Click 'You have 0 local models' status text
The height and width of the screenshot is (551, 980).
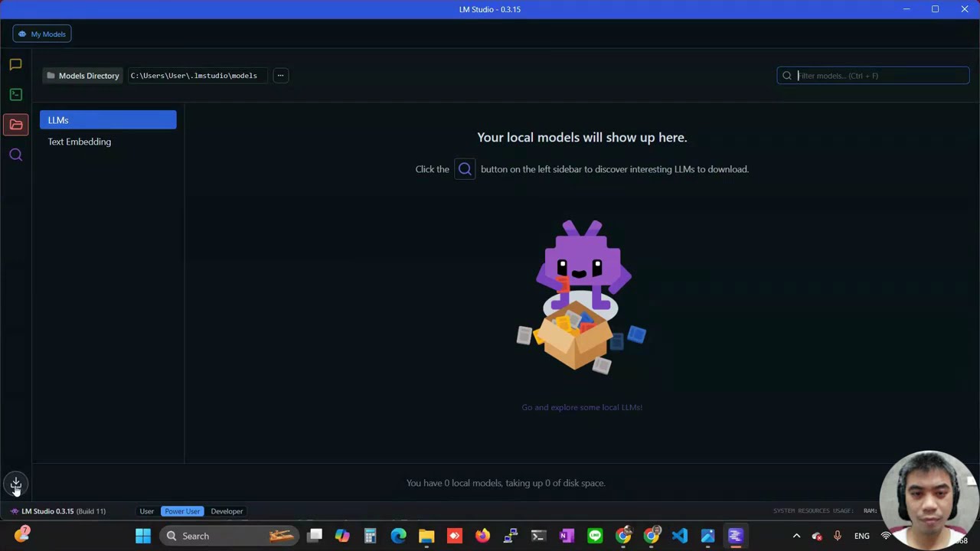(x=505, y=483)
